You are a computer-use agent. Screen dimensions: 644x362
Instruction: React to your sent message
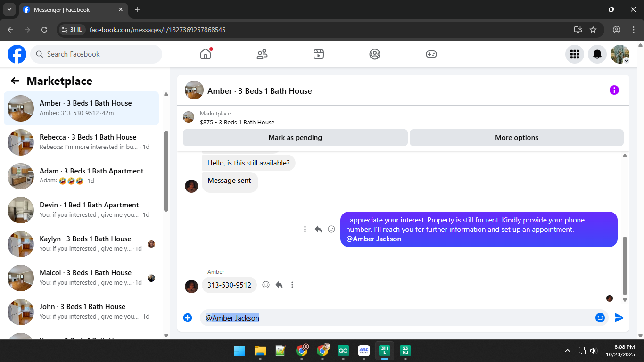(331, 229)
